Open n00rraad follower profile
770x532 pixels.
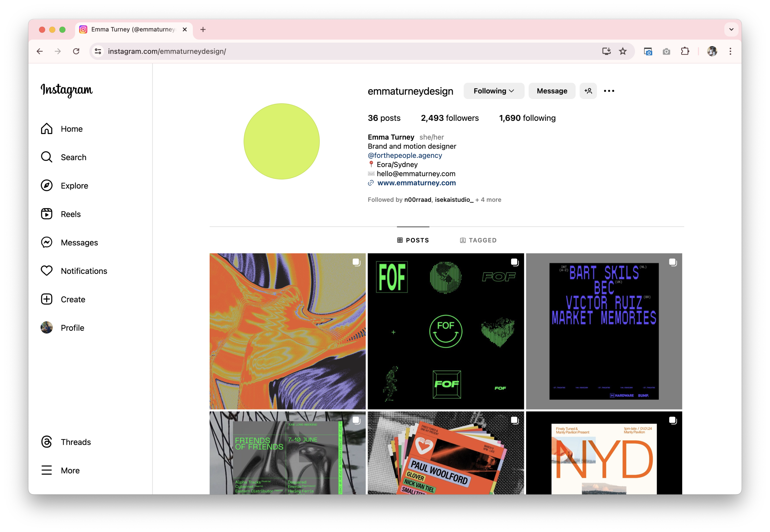[x=417, y=200]
